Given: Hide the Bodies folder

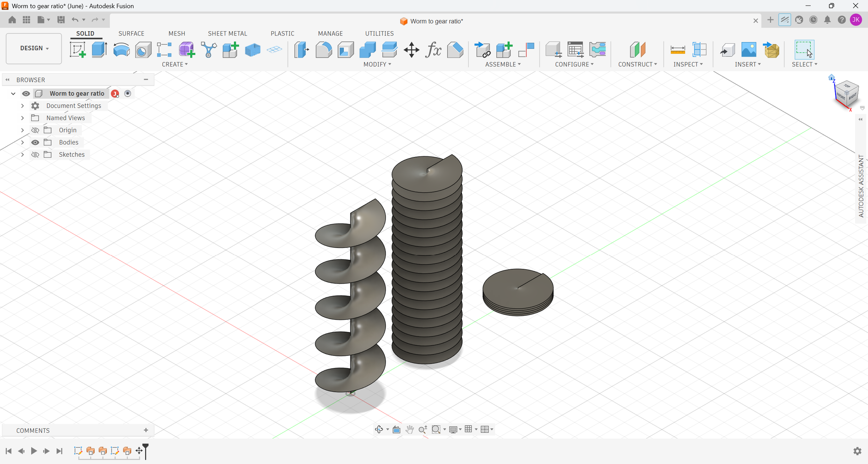Looking at the screenshot, I should point(35,142).
